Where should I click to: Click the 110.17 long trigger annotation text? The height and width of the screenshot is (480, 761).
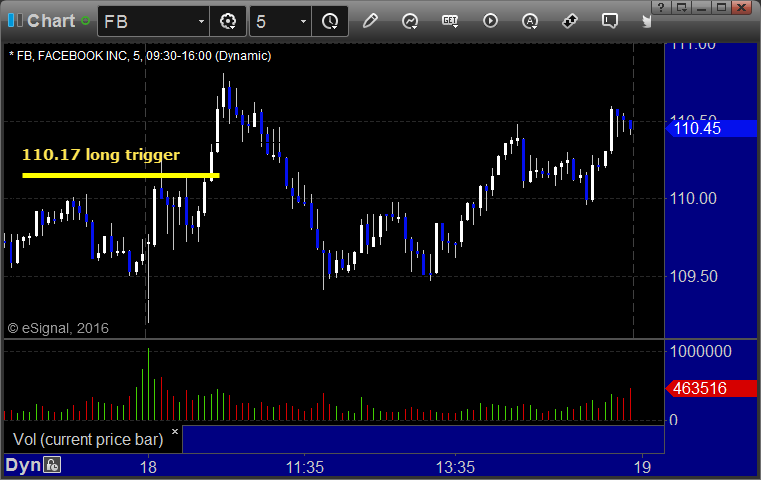coord(101,154)
